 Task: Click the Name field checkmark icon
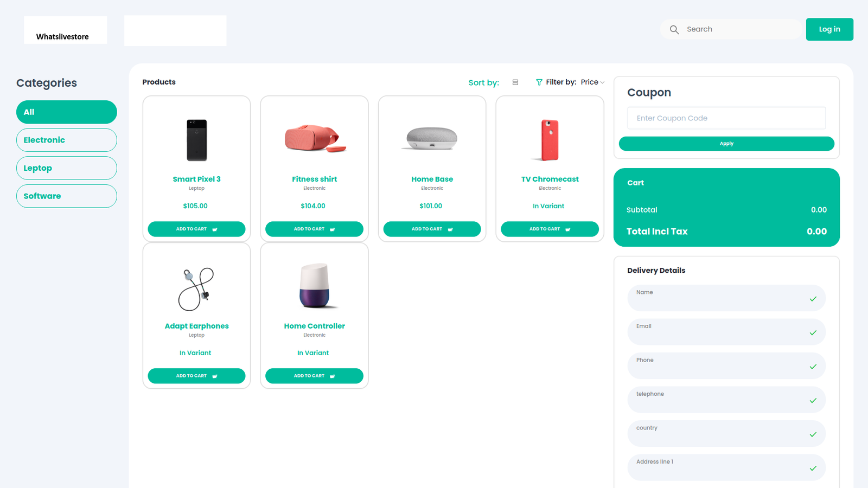813,299
